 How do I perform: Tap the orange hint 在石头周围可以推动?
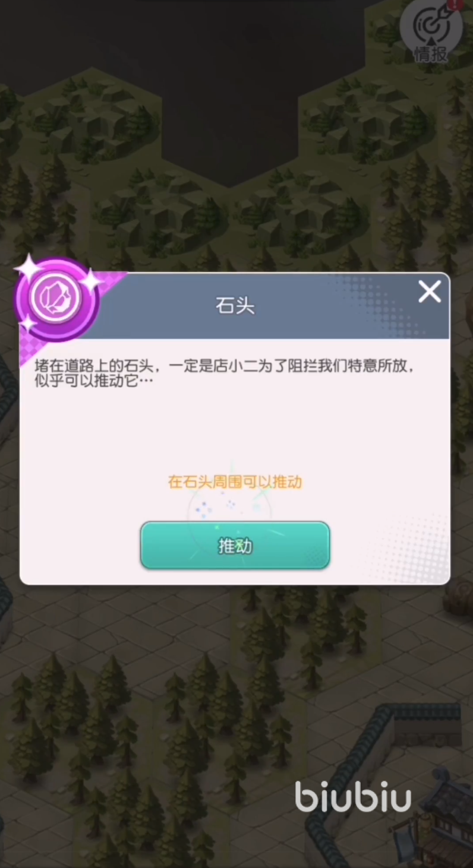point(235,481)
